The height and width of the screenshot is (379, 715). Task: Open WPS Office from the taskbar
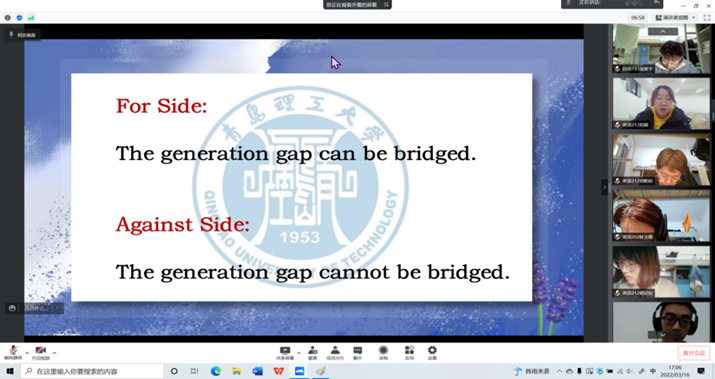click(x=278, y=371)
